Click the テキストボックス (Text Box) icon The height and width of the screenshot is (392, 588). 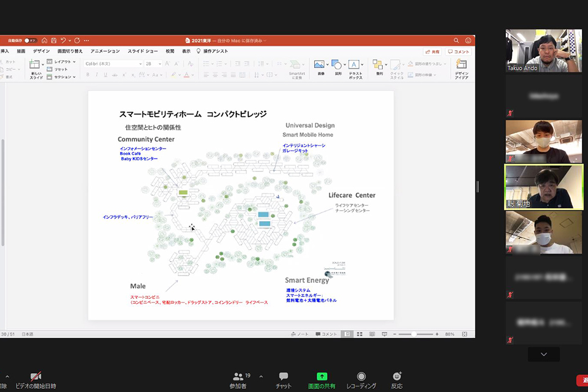click(x=353, y=64)
